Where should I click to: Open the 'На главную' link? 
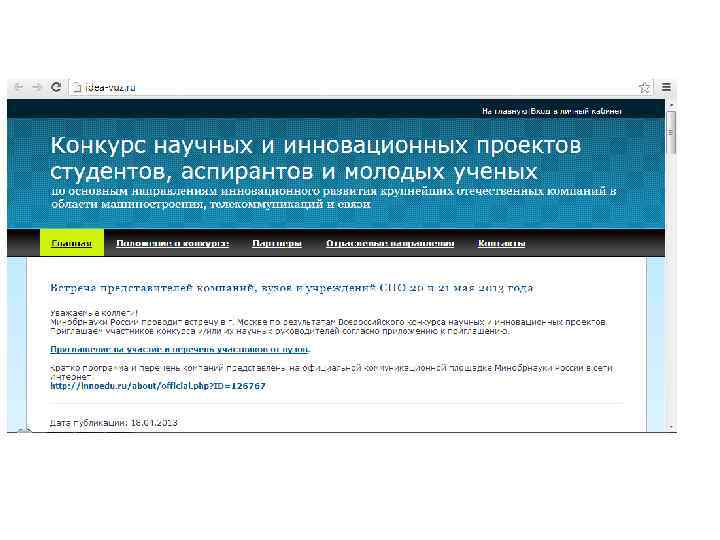point(505,111)
